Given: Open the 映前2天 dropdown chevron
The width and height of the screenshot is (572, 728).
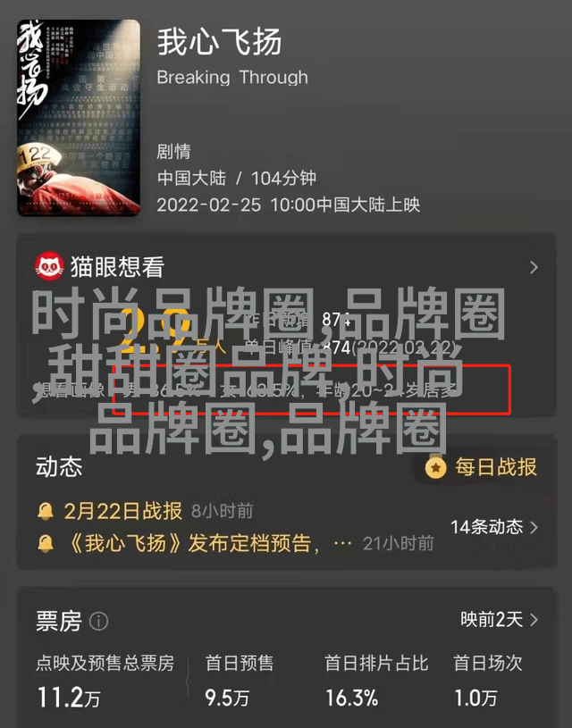Looking at the screenshot, I should pos(534,620).
